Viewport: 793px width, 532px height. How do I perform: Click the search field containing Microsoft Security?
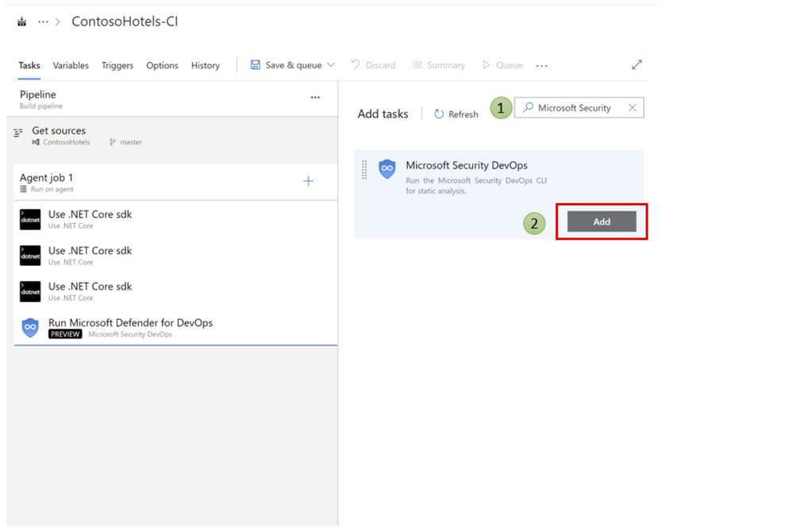point(579,108)
